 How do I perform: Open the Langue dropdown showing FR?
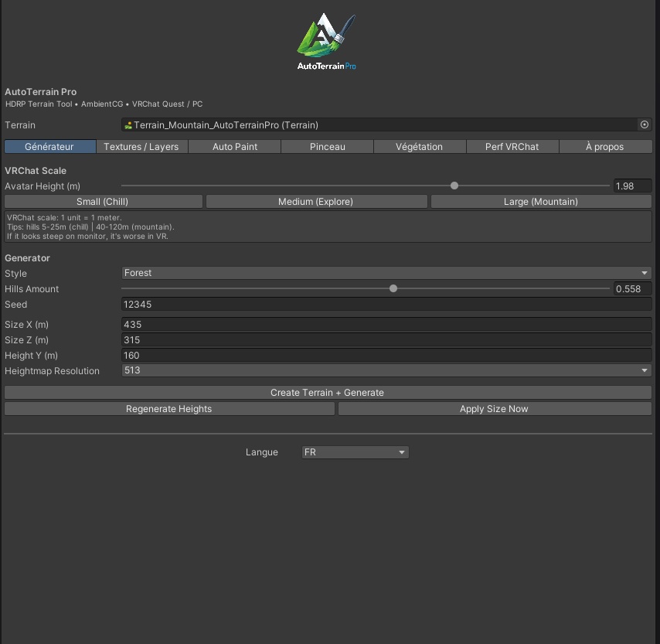(x=355, y=452)
